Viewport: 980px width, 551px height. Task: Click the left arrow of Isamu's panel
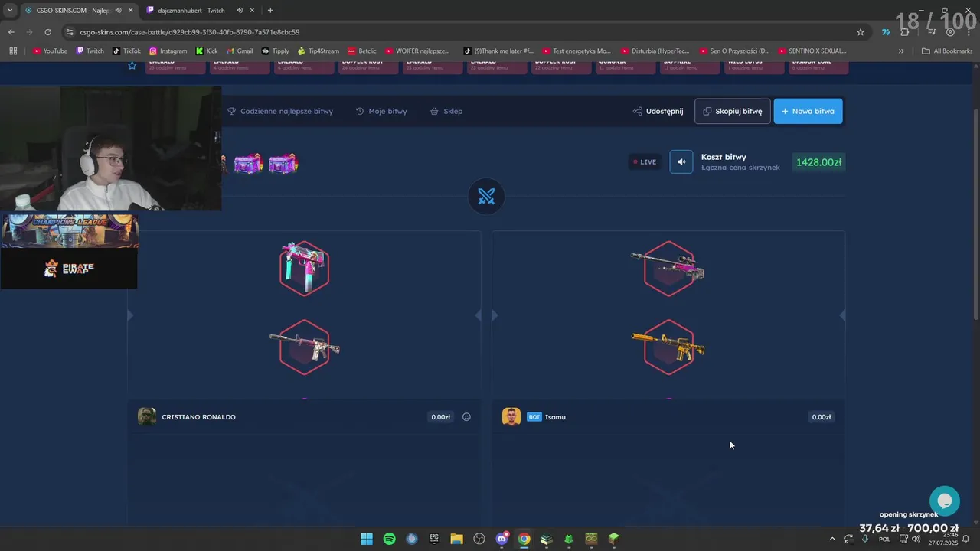coord(495,315)
